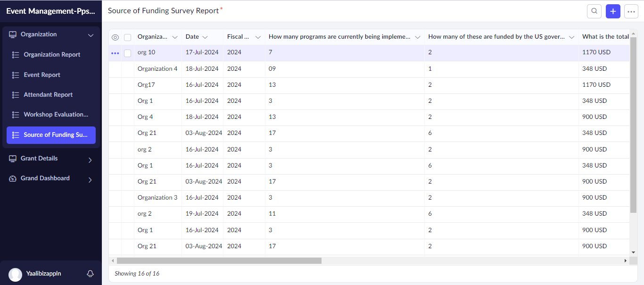
Task: Click the user profile avatar
Action: tap(16, 274)
